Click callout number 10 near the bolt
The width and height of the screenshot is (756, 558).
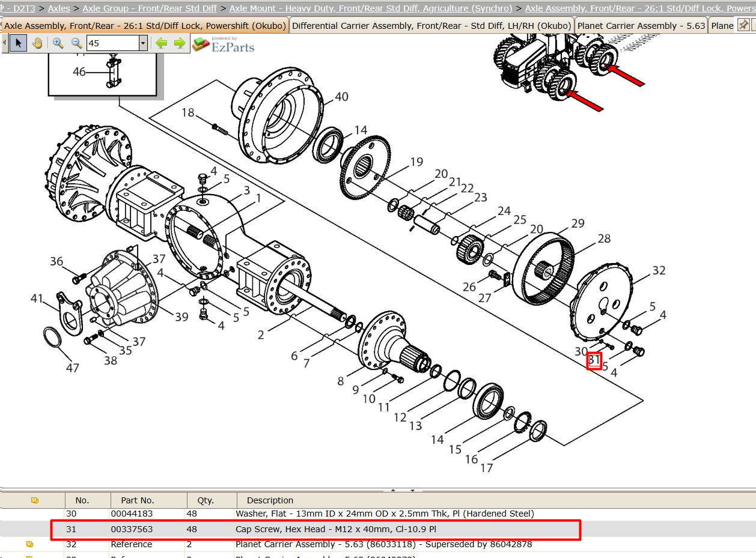point(368,399)
